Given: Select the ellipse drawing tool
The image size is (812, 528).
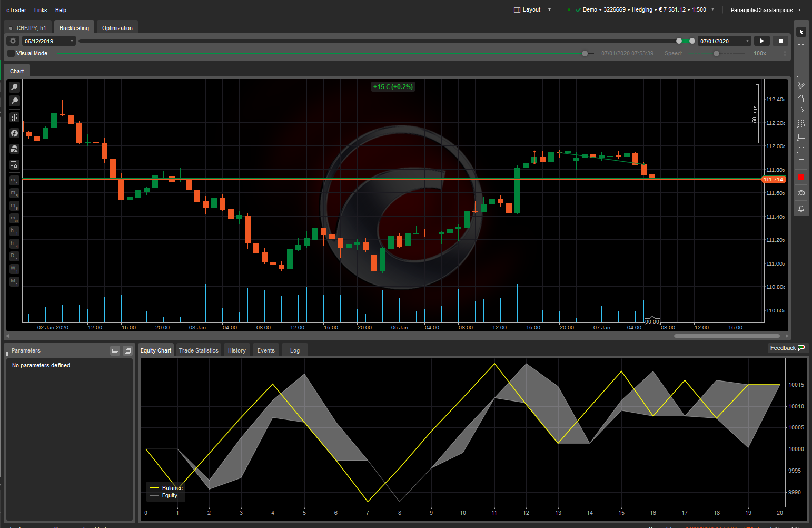Looking at the screenshot, I should (x=801, y=149).
